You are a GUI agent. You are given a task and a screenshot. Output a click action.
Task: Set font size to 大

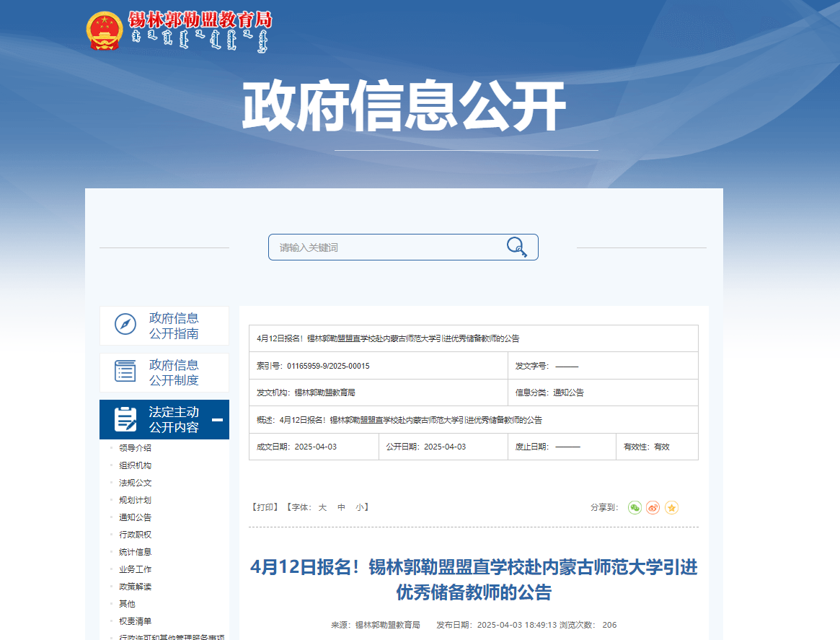[322, 507]
